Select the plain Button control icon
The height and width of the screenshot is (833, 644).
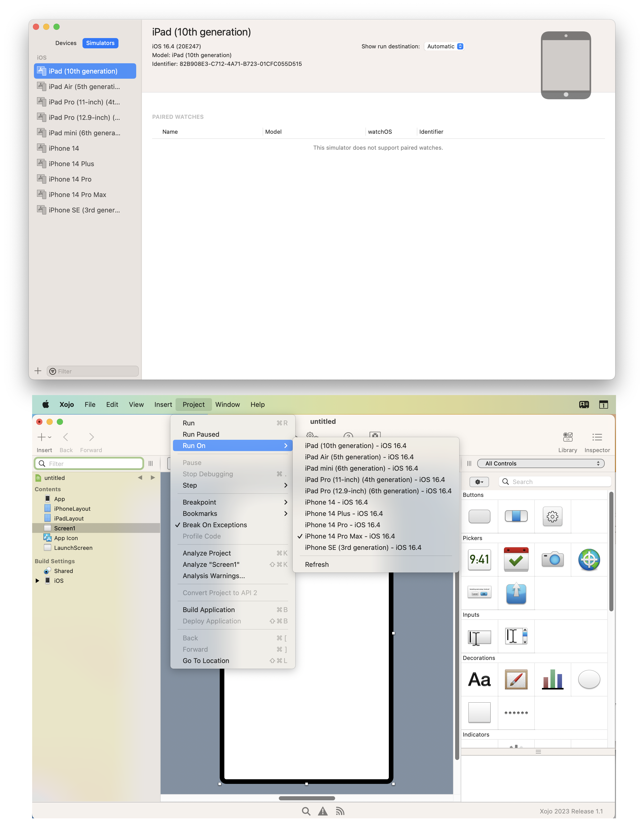[479, 516]
